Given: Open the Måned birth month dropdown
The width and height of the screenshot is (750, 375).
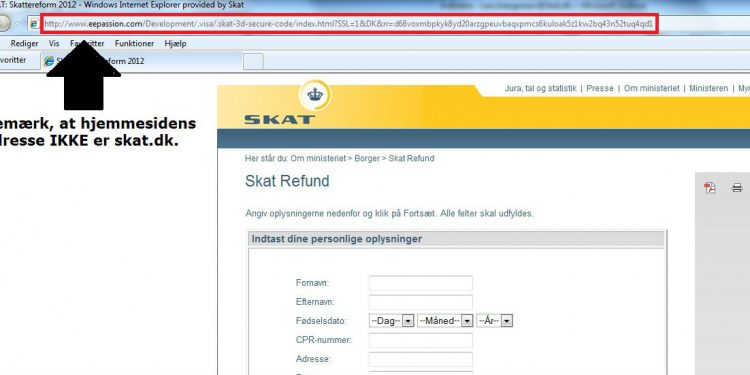Looking at the screenshot, I should (x=445, y=321).
